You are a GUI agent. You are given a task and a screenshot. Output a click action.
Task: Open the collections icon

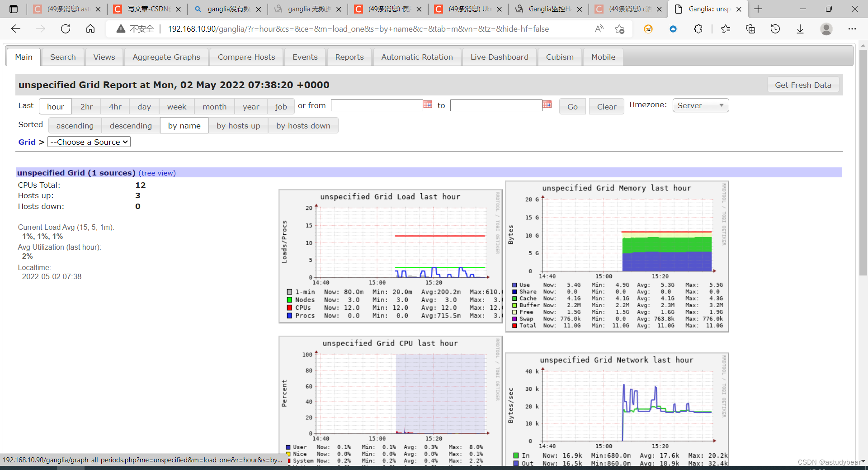750,29
